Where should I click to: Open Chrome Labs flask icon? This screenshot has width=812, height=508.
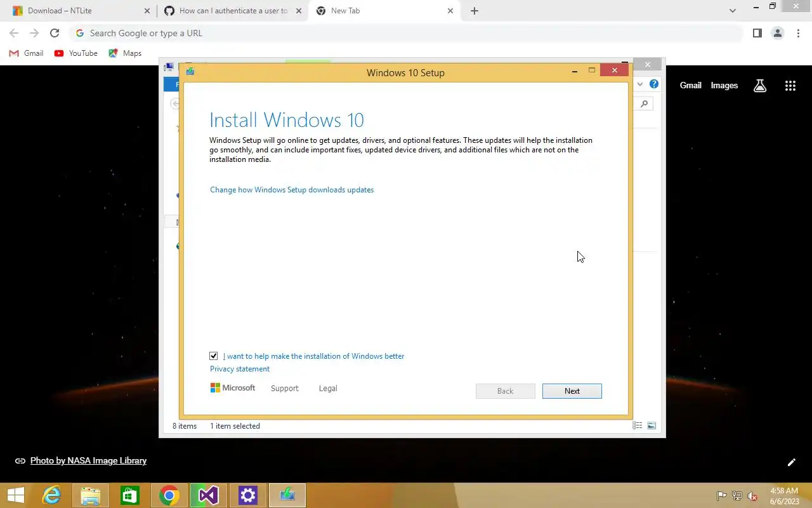(760, 86)
